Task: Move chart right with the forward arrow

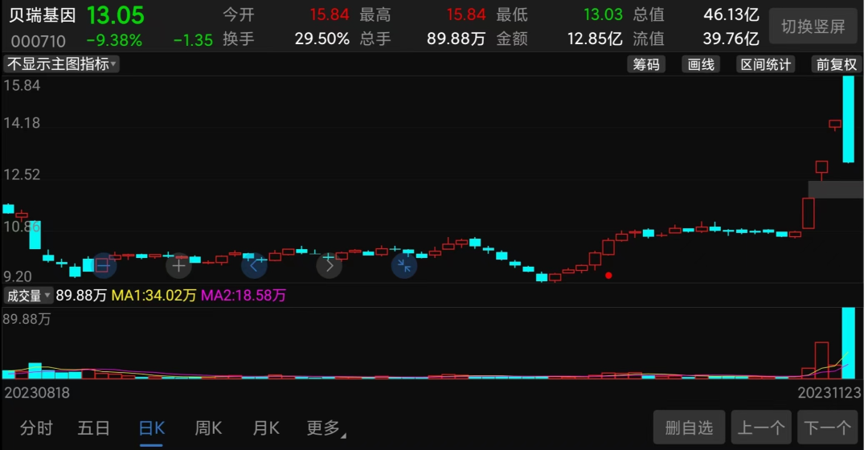Action: (x=330, y=266)
